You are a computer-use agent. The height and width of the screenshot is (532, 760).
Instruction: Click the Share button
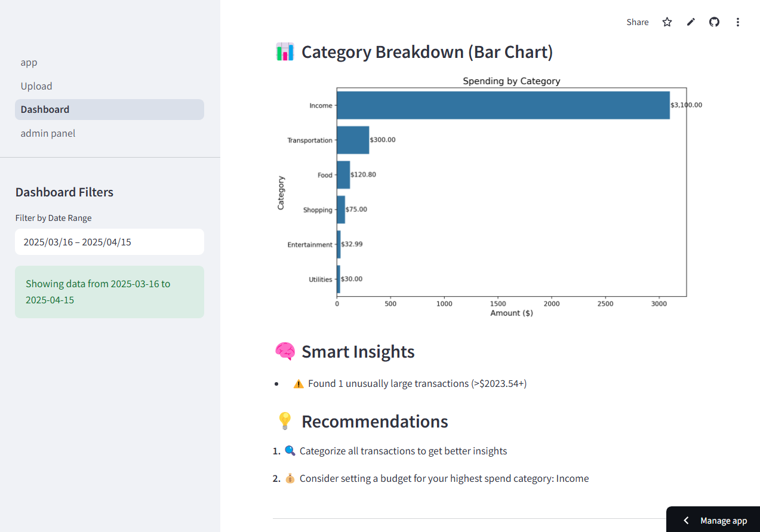637,21
